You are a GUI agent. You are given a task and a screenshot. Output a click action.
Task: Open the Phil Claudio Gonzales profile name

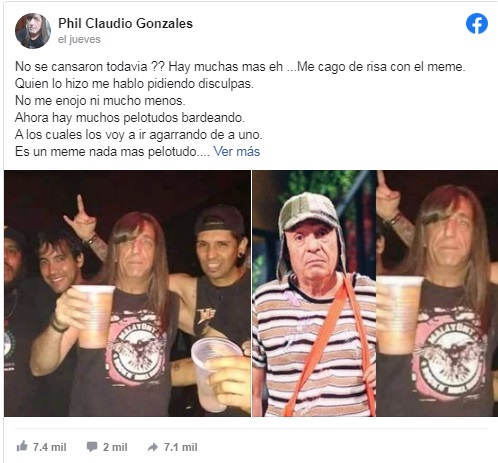125,23
